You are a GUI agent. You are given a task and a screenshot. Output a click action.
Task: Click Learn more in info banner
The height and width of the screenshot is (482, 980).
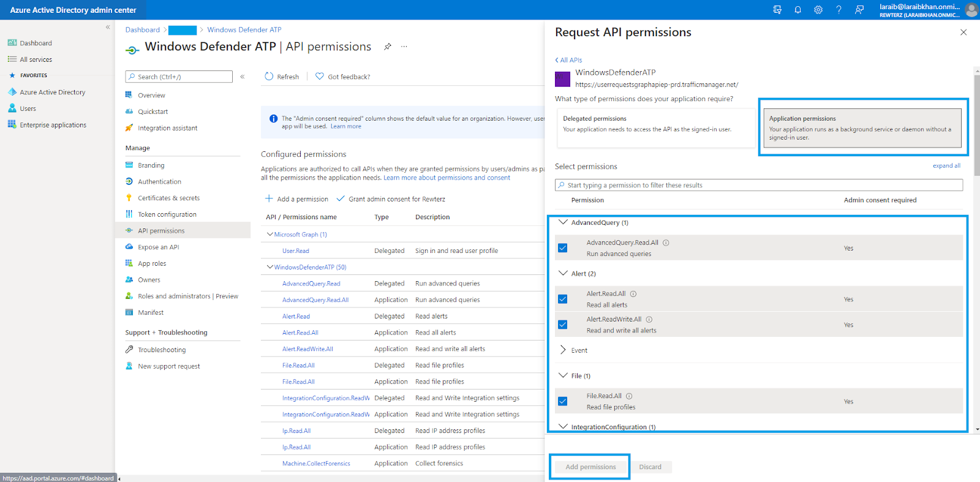pos(346,126)
